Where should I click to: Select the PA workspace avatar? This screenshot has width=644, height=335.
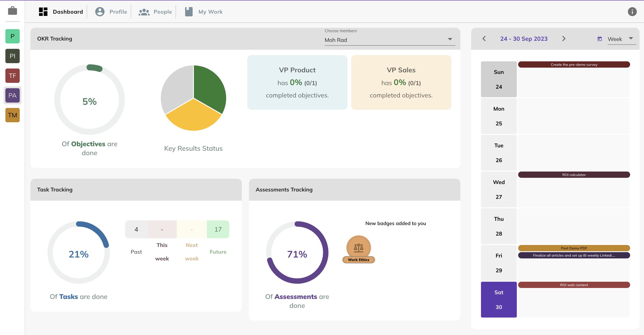(x=12, y=95)
